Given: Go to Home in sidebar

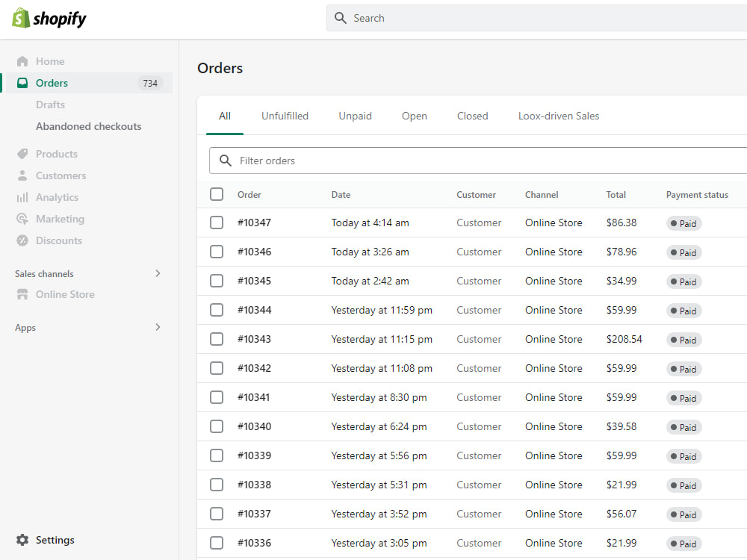Looking at the screenshot, I should coord(50,61).
